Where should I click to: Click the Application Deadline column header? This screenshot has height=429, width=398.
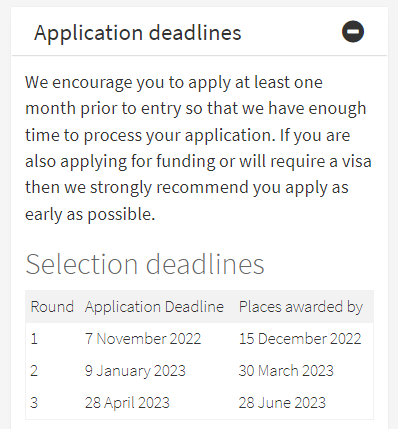tap(154, 307)
